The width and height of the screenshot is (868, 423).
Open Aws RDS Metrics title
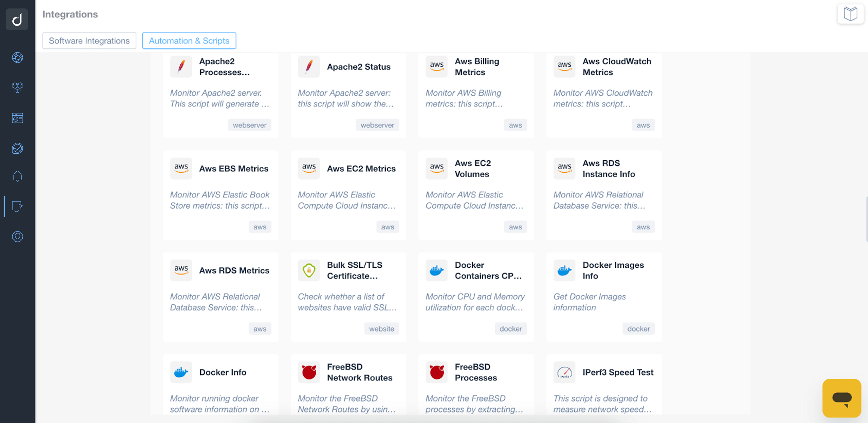point(234,270)
